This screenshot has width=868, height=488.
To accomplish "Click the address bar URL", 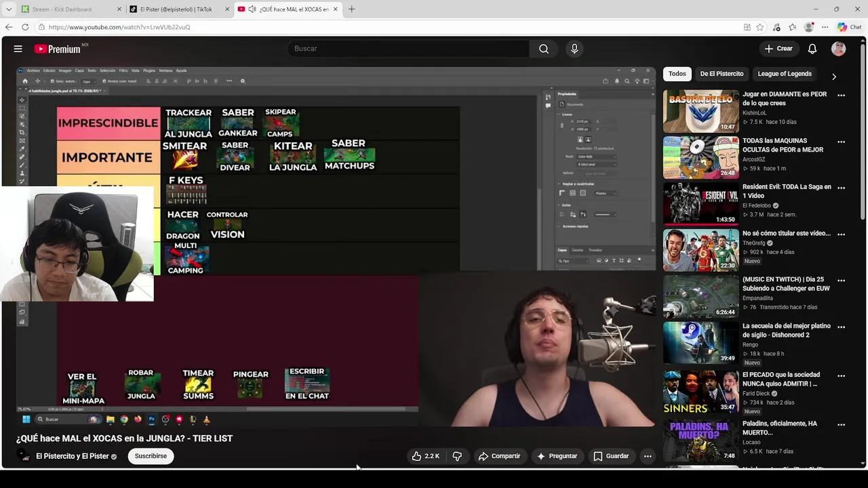I will (x=119, y=27).
